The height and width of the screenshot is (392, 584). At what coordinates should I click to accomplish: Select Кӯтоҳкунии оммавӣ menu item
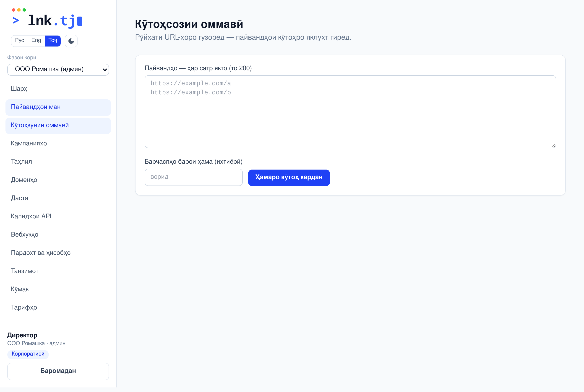58,126
